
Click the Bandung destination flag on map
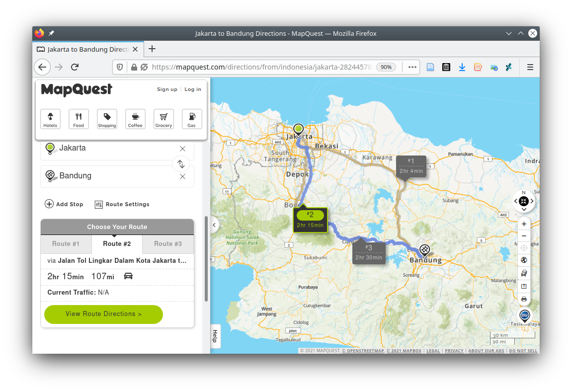click(x=424, y=250)
